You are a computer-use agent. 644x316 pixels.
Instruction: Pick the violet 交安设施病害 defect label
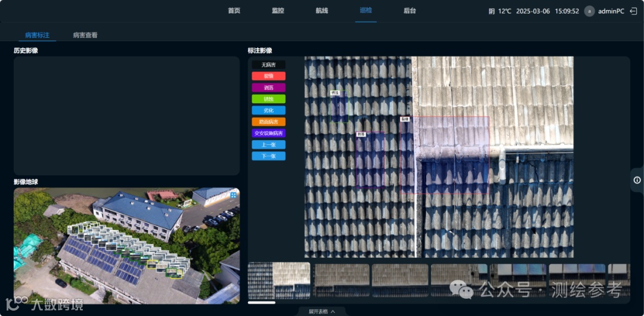point(268,133)
